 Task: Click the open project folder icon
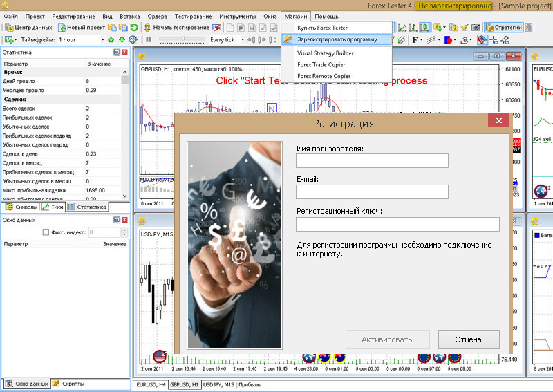(x=112, y=28)
